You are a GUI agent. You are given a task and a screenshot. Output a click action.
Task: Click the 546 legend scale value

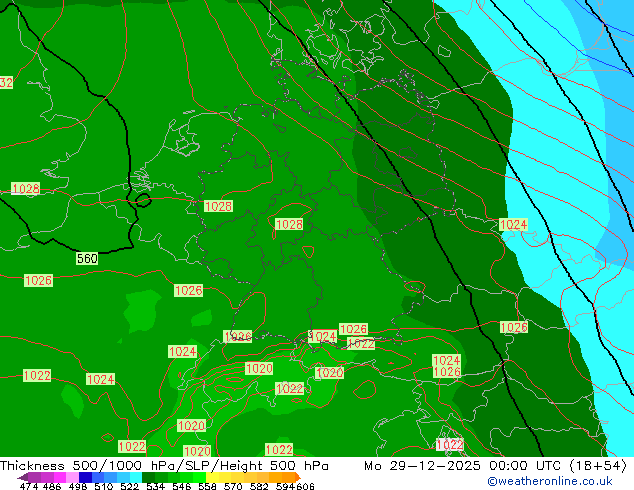pyautogui.click(x=182, y=486)
